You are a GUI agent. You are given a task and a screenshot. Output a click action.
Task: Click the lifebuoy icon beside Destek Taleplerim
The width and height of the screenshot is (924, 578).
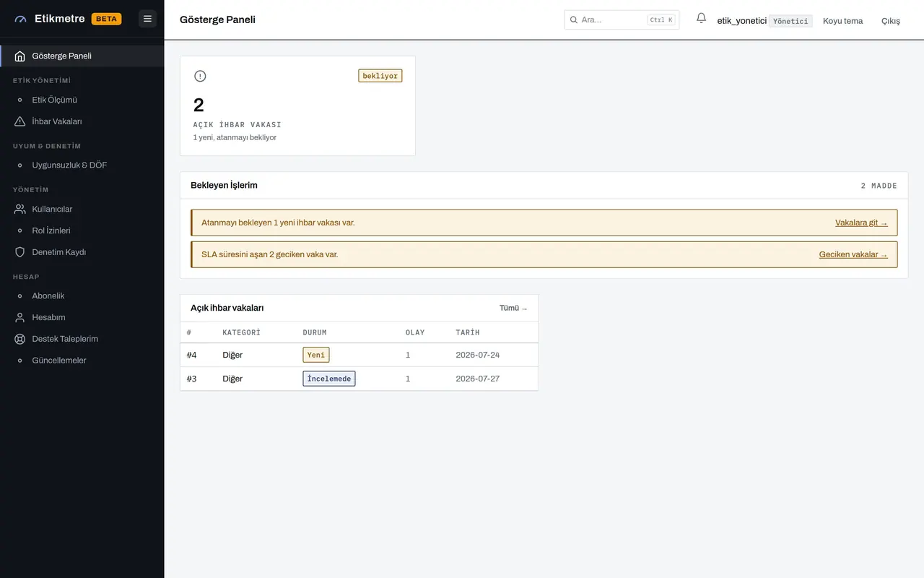[x=20, y=339]
